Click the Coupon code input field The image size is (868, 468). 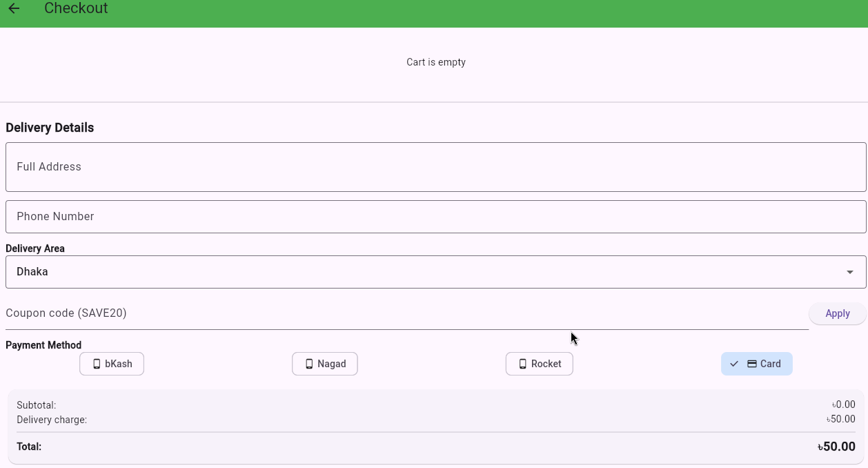tap(407, 313)
